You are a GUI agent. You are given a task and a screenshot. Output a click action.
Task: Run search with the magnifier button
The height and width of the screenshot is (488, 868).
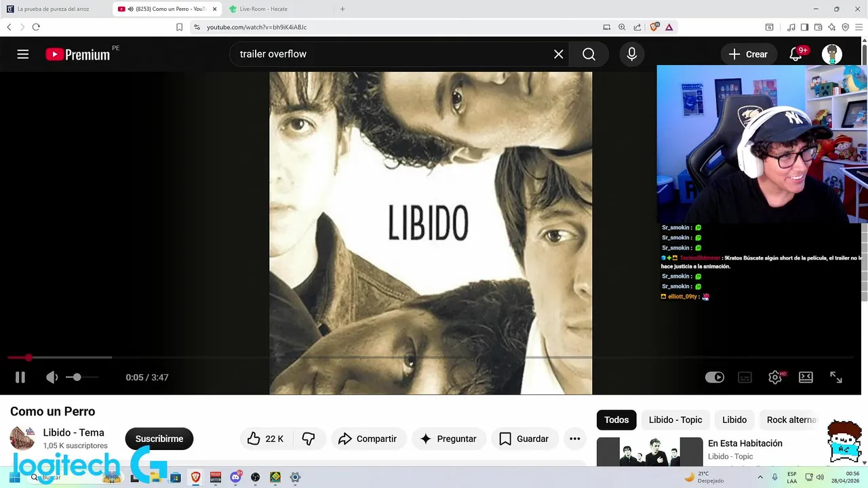pyautogui.click(x=589, y=54)
